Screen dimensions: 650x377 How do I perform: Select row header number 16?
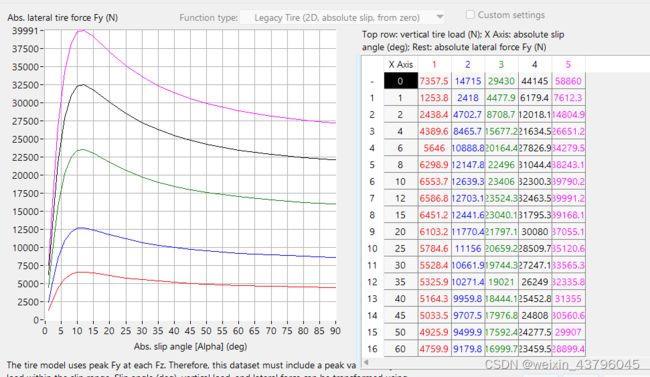click(x=372, y=349)
